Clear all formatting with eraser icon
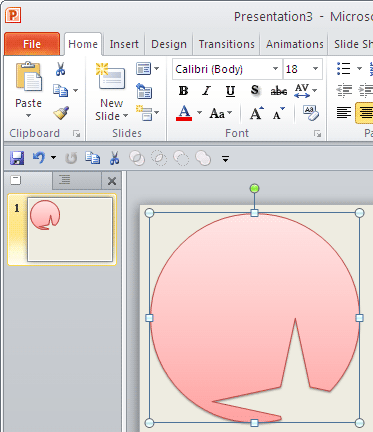This screenshot has height=432, width=373. click(x=311, y=113)
